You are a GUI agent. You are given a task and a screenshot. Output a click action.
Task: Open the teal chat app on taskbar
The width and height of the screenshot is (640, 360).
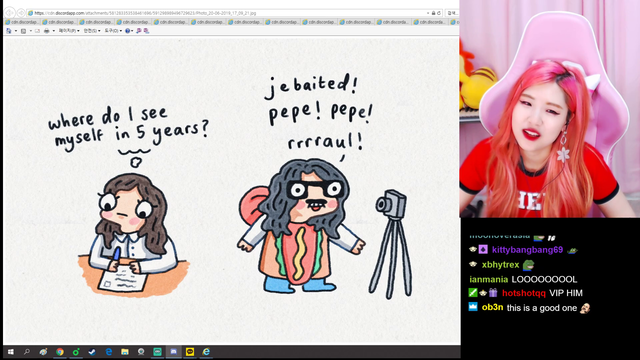[x=158, y=351]
